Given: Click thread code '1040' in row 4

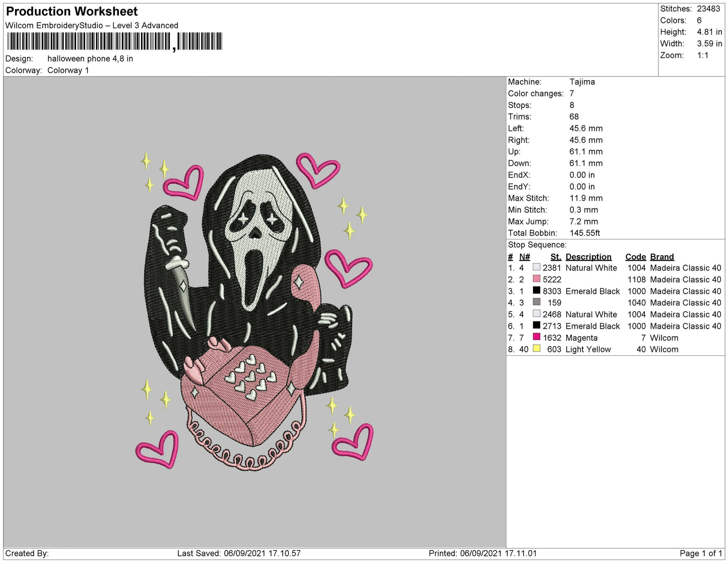Looking at the screenshot, I should [x=636, y=302].
